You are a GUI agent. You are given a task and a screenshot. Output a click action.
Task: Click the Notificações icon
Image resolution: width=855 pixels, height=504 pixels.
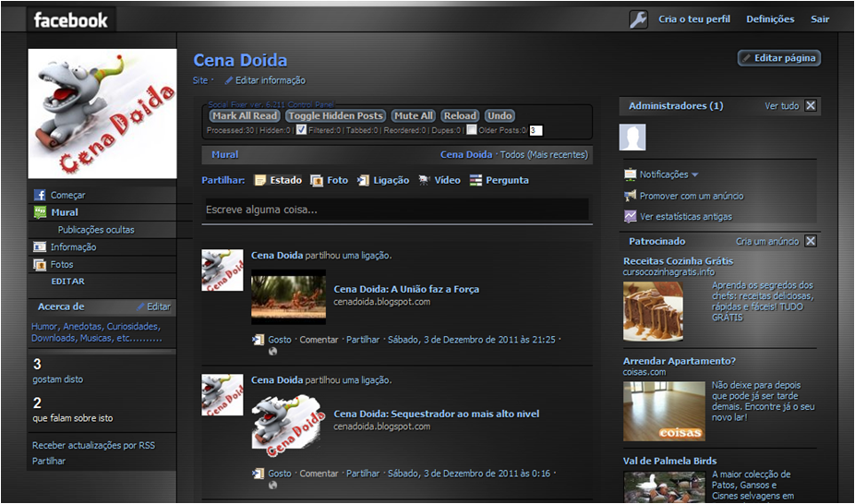pos(631,174)
